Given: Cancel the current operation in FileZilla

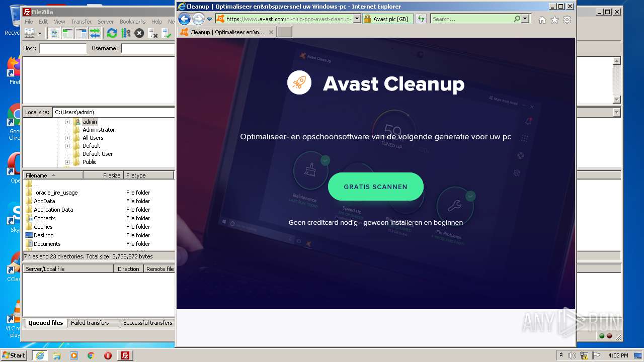Looking at the screenshot, I should coord(139,33).
